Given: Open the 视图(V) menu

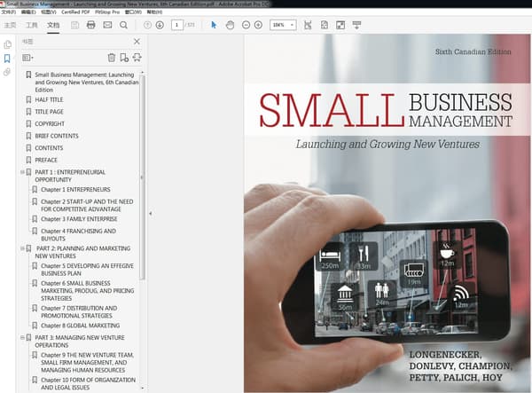Looking at the screenshot, I should click(49, 12).
